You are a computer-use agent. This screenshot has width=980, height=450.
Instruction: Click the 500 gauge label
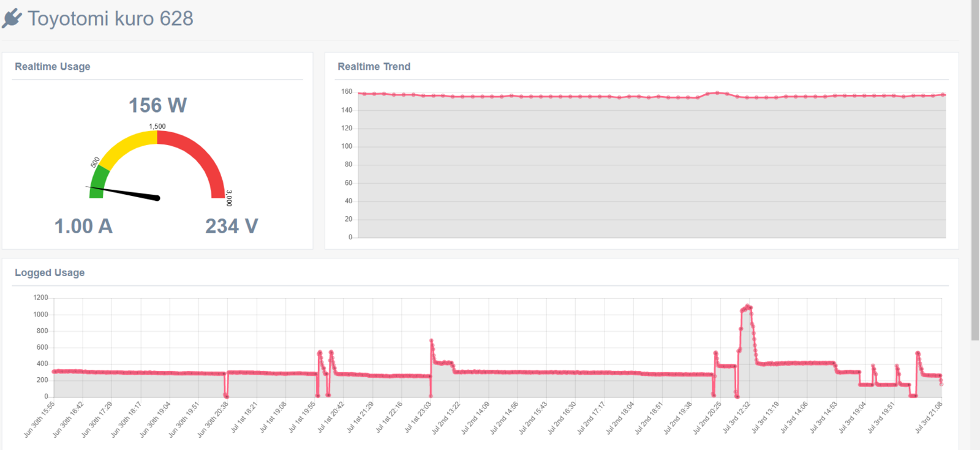click(x=95, y=162)
